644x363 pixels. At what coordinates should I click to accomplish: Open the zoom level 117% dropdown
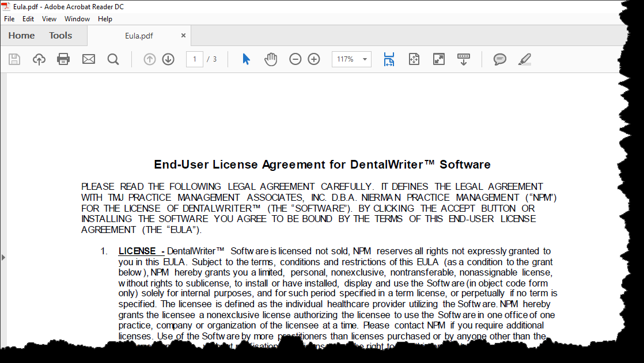[x=351, y=59]
